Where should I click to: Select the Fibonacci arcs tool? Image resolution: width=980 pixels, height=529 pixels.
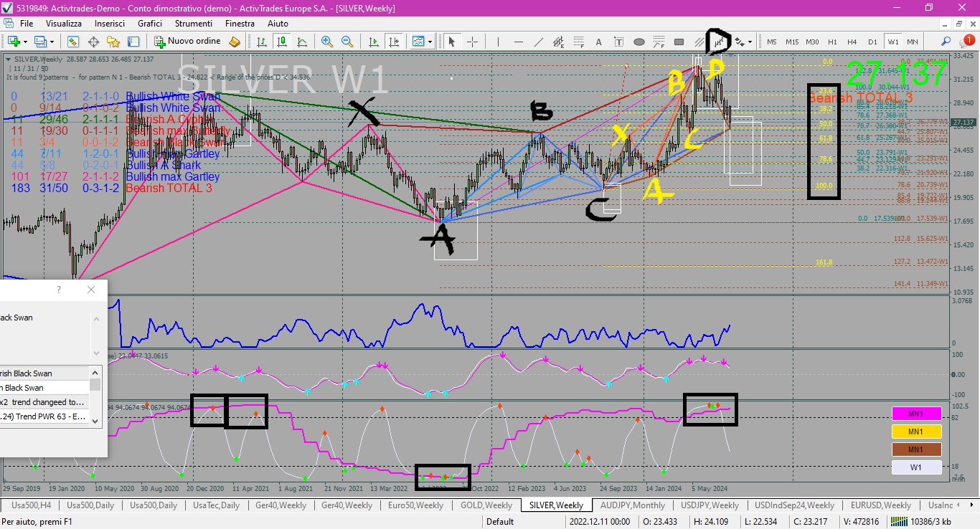click(x=659, y=42)
